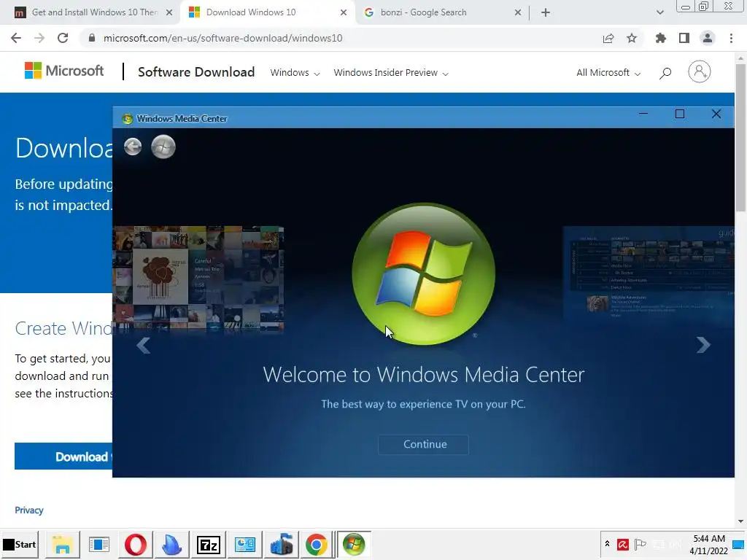Open the Chrome three-dot menu

click(x=731, y=38)
